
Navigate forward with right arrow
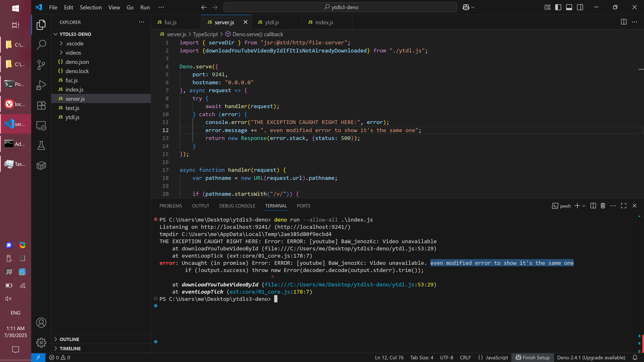coord(215,7)
